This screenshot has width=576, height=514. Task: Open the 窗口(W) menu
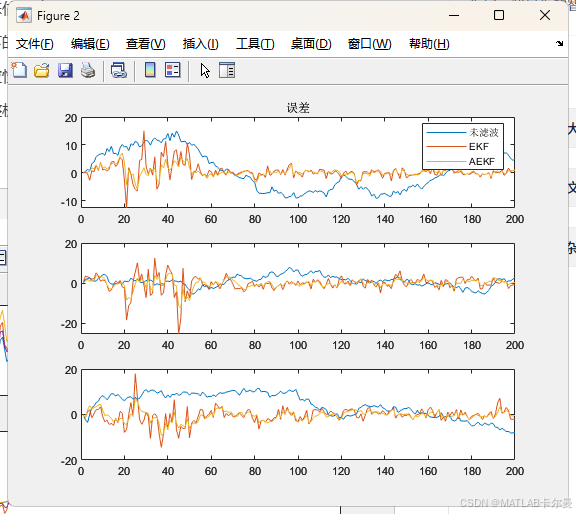coord(370,44)
